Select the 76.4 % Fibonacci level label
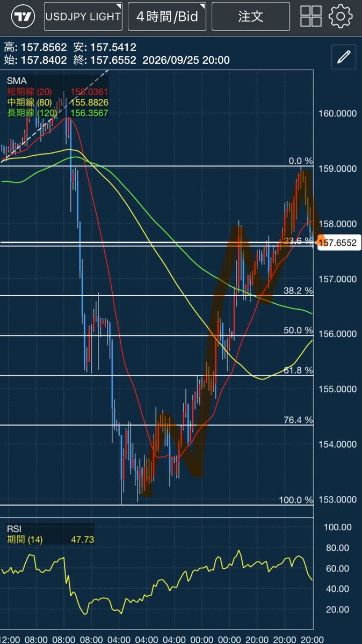 [298, 420]
